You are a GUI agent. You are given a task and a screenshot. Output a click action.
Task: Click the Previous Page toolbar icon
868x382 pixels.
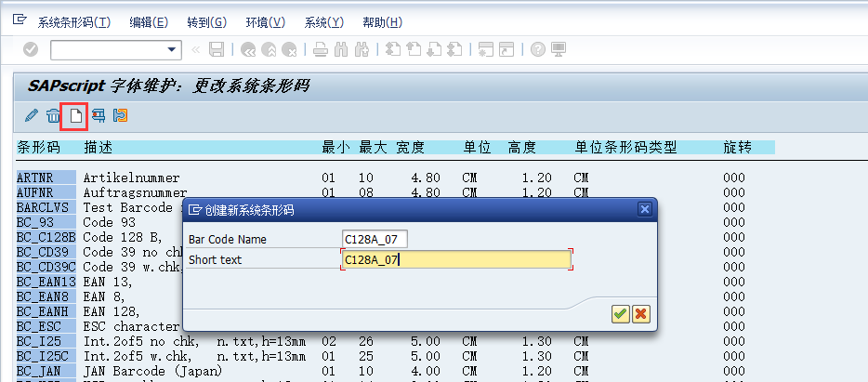point(414,50)
